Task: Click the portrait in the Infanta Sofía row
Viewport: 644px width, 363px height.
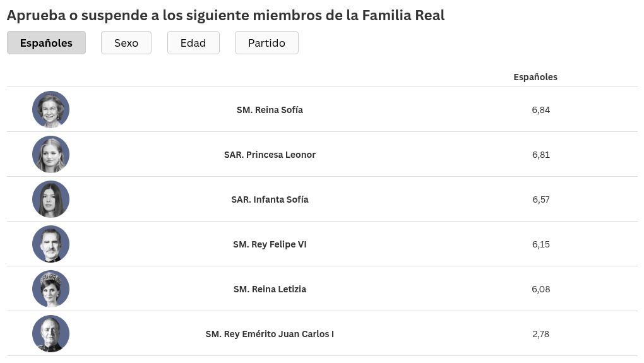Action: pos(51,199)
